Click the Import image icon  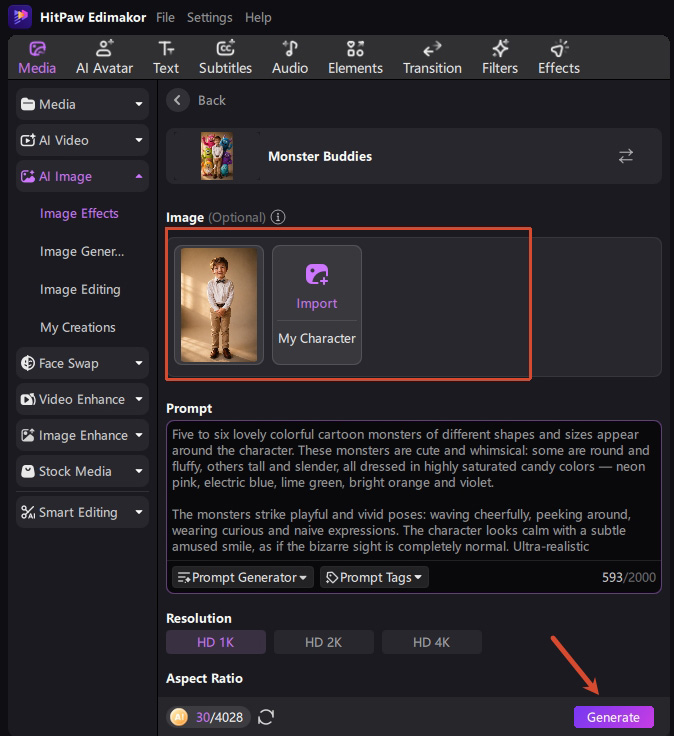tap(317, 275)
